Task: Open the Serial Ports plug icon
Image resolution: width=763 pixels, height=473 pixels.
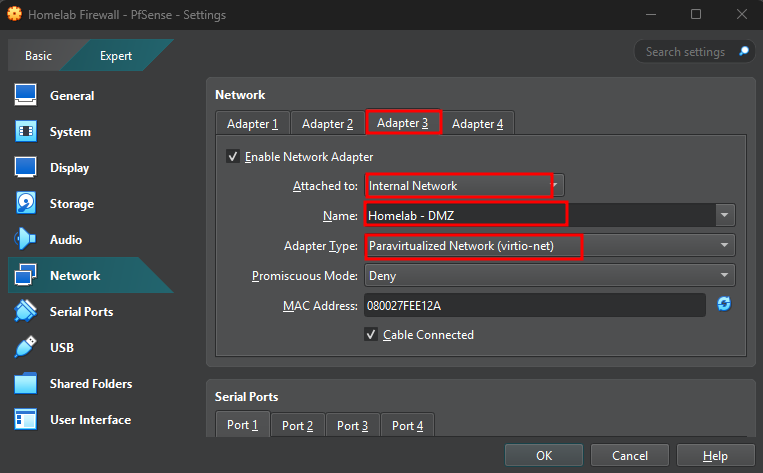Action: (x=25, y=311)
